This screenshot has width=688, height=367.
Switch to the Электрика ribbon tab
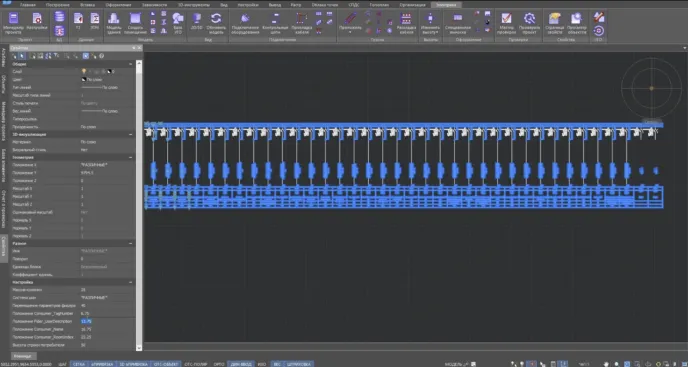tap(445, 5)
